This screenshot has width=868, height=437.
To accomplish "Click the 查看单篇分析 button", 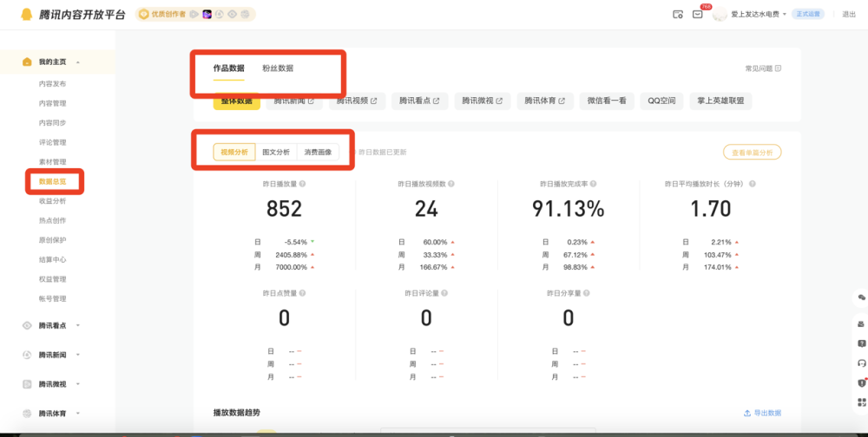I will (x=752, y=152).
